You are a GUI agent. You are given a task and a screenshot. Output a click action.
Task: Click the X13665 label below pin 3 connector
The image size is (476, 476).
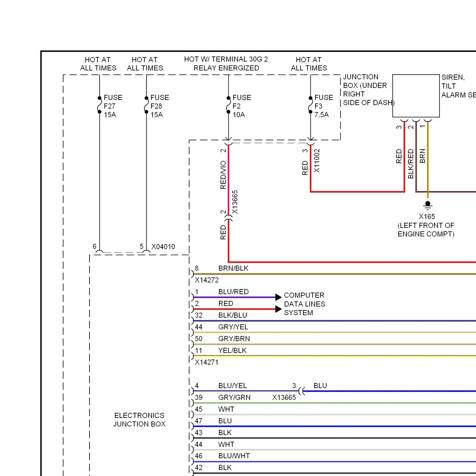284,397
